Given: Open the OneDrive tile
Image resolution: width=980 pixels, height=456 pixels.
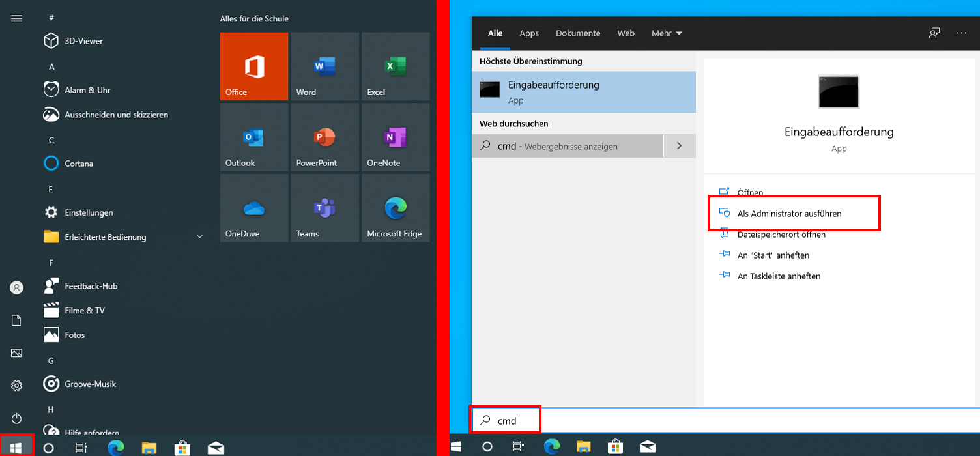Looking at the screenshot, I should tap(253, 208).
